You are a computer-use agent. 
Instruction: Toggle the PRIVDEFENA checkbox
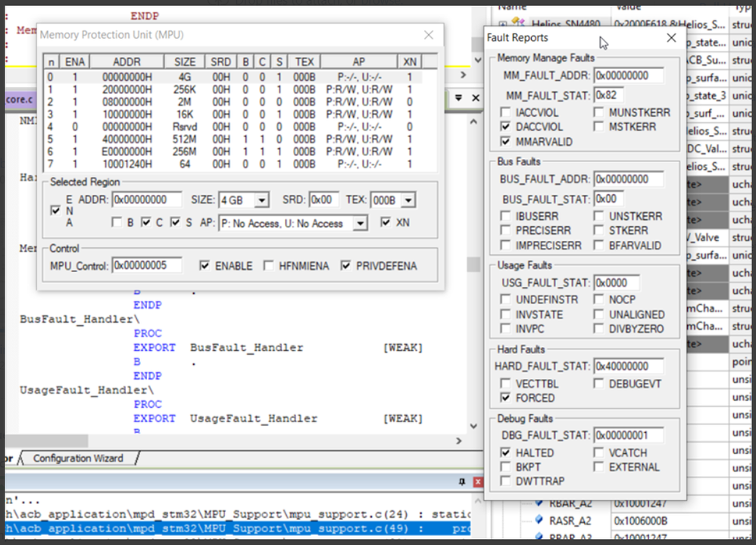click(345, 266)
